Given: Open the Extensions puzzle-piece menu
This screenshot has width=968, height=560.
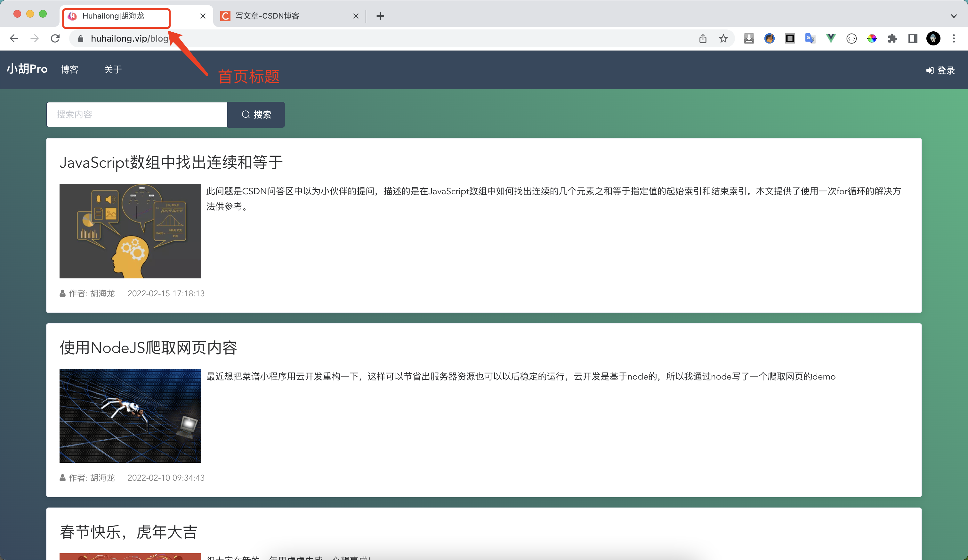Looking at the screenshot, I should 893,38.
